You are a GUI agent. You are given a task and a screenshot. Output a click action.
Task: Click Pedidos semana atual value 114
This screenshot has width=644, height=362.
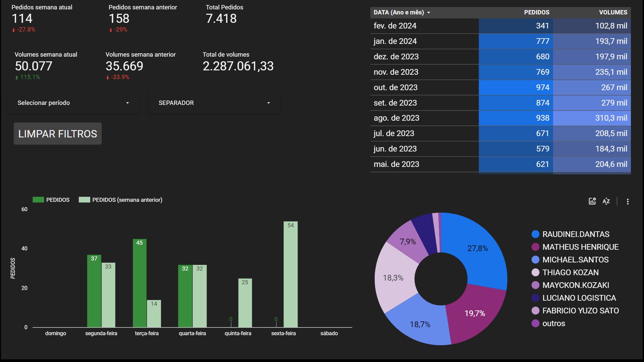22,19
